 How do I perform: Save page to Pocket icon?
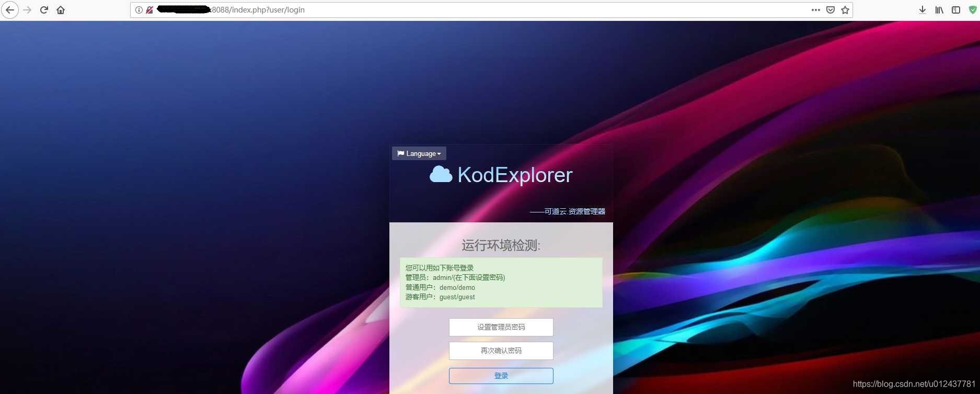(x=831, y=10)
